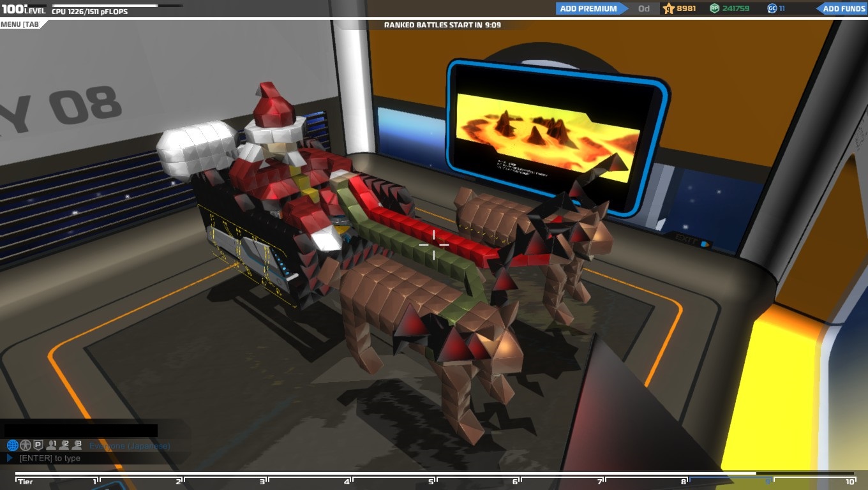The image size is (868, 490).
Task: Click the tech points star icon
Action: tap(668, 8)
